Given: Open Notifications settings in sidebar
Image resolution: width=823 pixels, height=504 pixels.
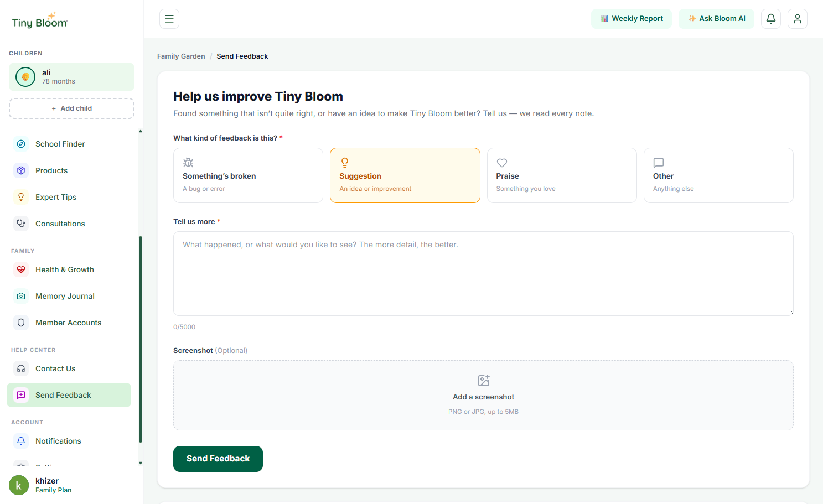Looking at the screenshot, I should click(x=69, y=441).
